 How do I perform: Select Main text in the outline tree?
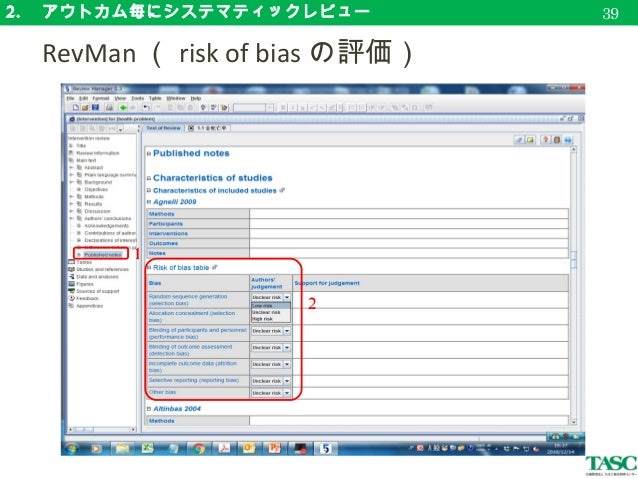86,160
